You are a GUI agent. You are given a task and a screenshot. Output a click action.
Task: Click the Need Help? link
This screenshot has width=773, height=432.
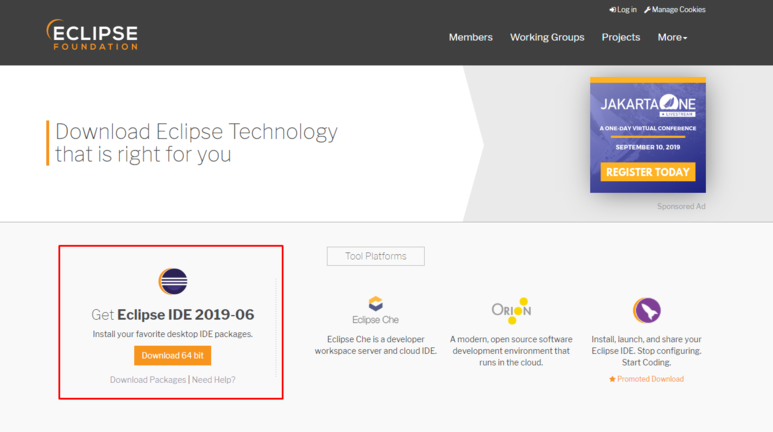click(213, 380)
